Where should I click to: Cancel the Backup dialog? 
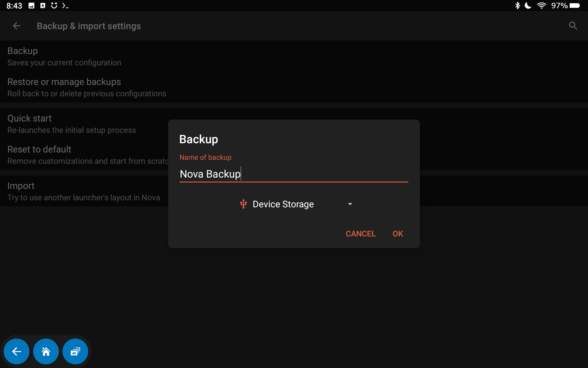click(x=360, y=234)
